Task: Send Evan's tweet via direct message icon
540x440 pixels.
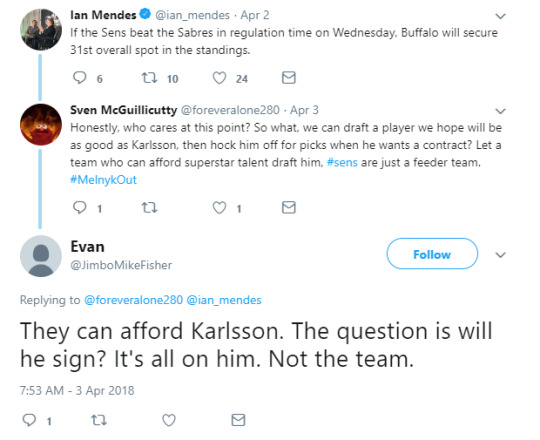Action: click(238, 420)
